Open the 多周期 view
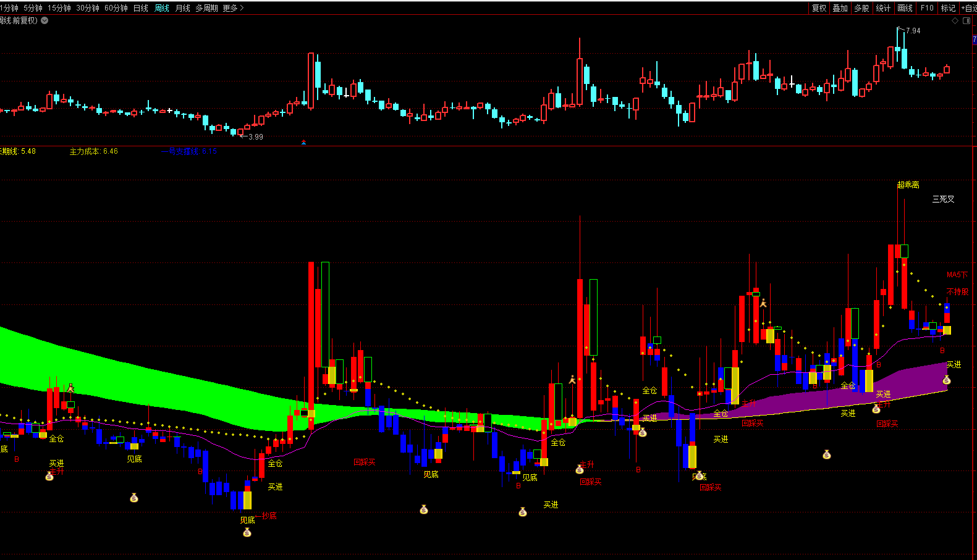This screenshot has width=977, height=560. coord(206,8)
